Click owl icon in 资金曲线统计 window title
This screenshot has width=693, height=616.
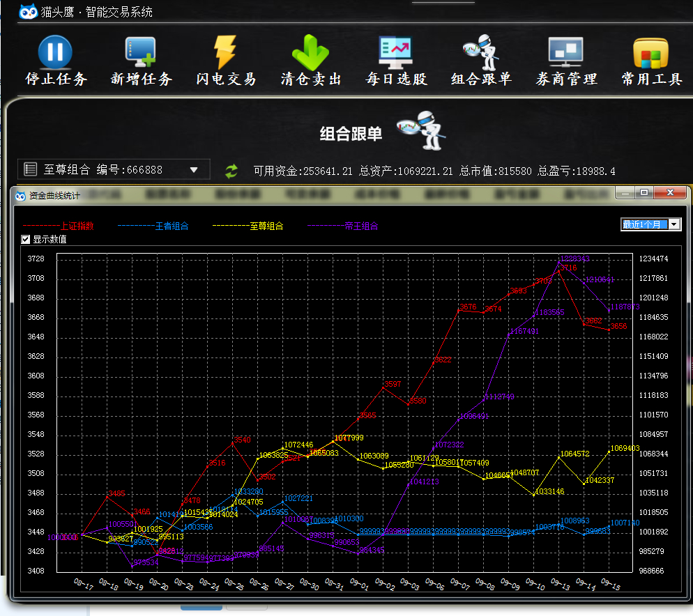tap(20, 196)
